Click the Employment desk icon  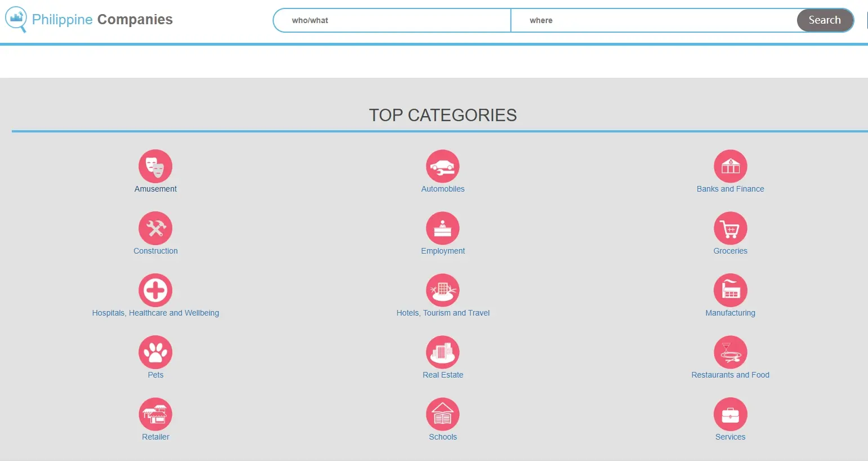pyautogui.click(x=443, y=228)
